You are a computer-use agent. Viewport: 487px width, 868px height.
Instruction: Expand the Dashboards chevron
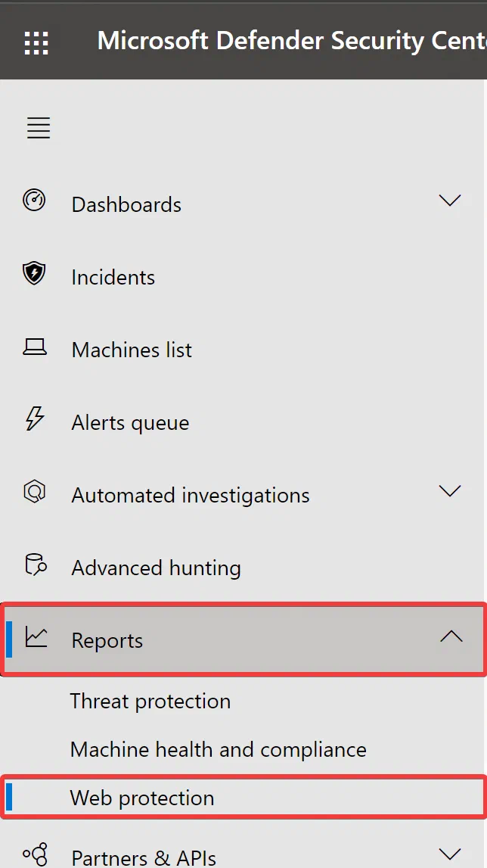(450, 200)
